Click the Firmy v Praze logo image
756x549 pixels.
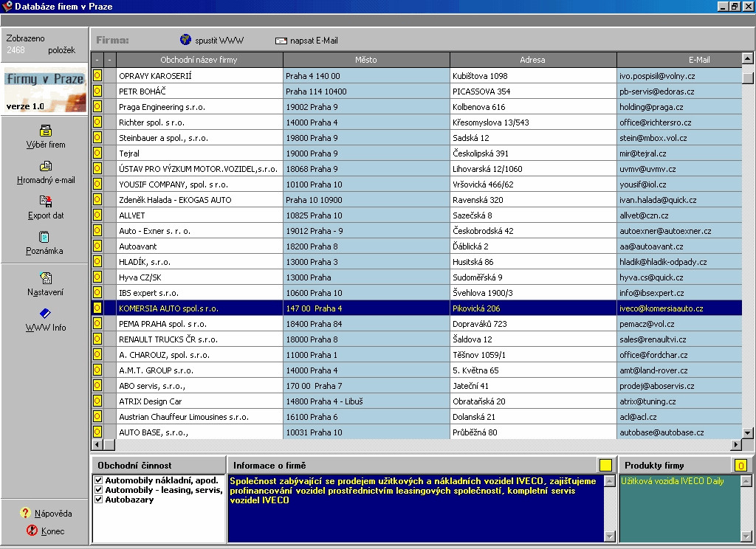click(x=45, y=90)
